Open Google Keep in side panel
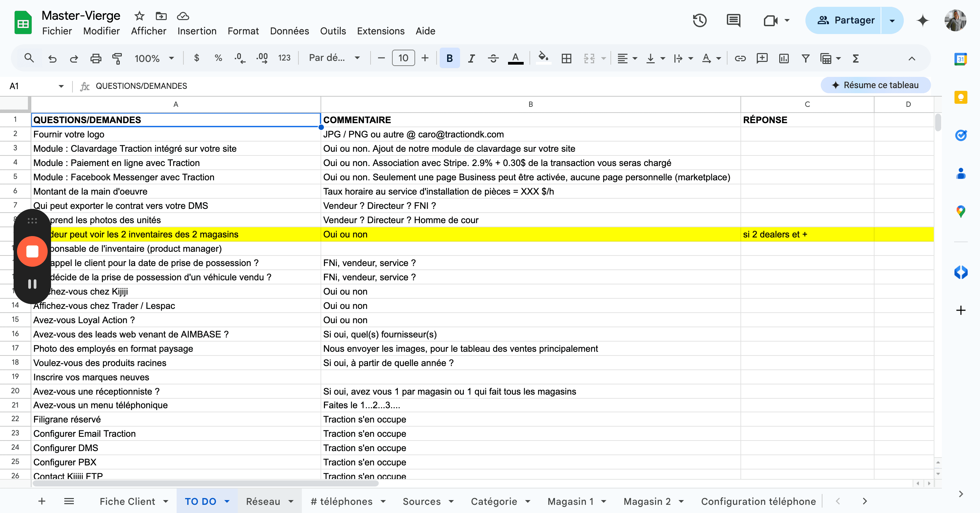Image resolution: width=980 pixels, height=513 pixels. (x=961, y=97)
